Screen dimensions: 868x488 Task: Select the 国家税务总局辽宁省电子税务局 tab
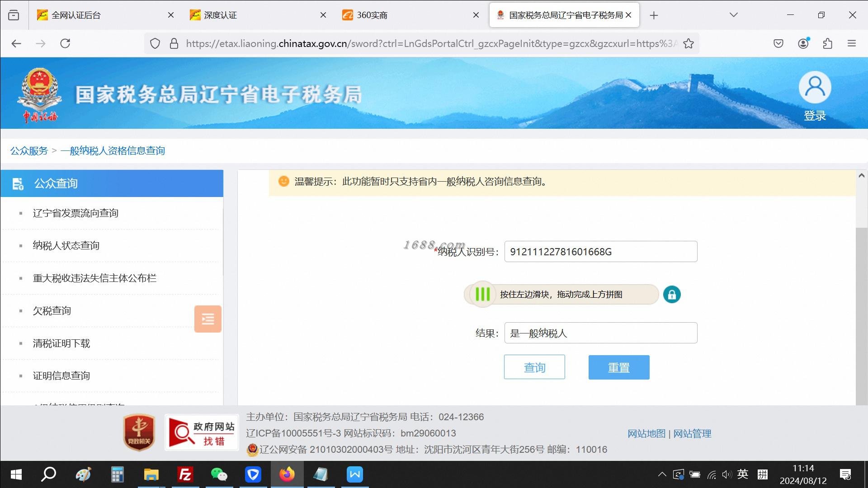(564, 15)
